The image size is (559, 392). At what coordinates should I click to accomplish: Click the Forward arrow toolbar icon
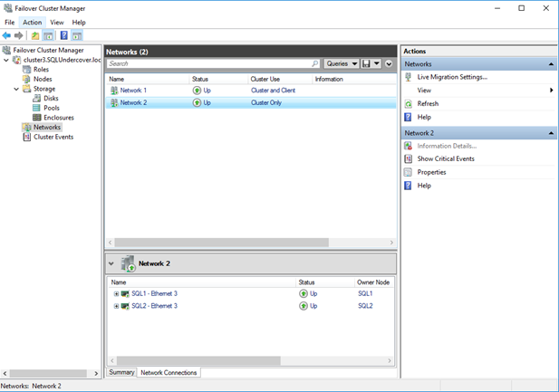(18, 35)
